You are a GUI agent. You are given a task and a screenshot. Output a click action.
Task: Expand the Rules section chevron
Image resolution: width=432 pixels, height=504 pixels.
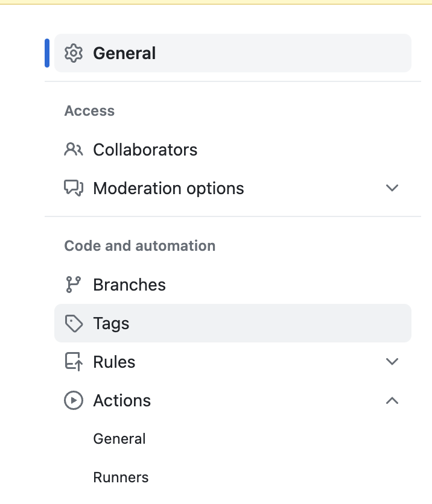pos(392,362)
